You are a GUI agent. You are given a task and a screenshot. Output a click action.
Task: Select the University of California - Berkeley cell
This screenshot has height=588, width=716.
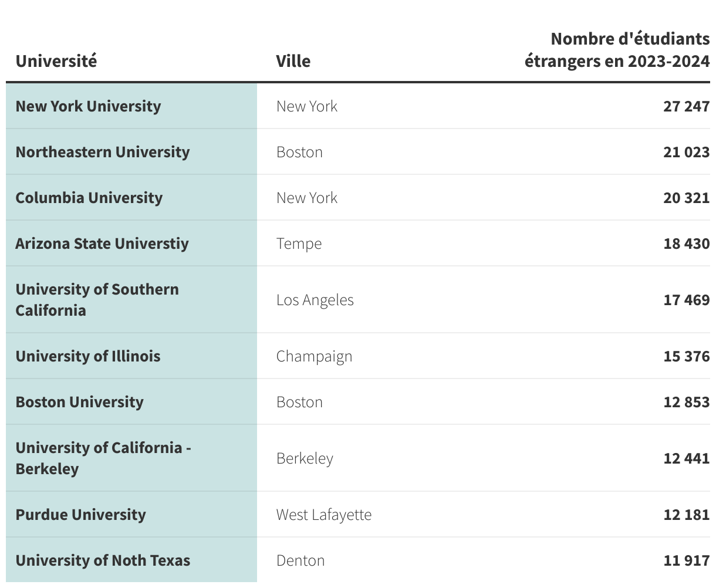103,458
